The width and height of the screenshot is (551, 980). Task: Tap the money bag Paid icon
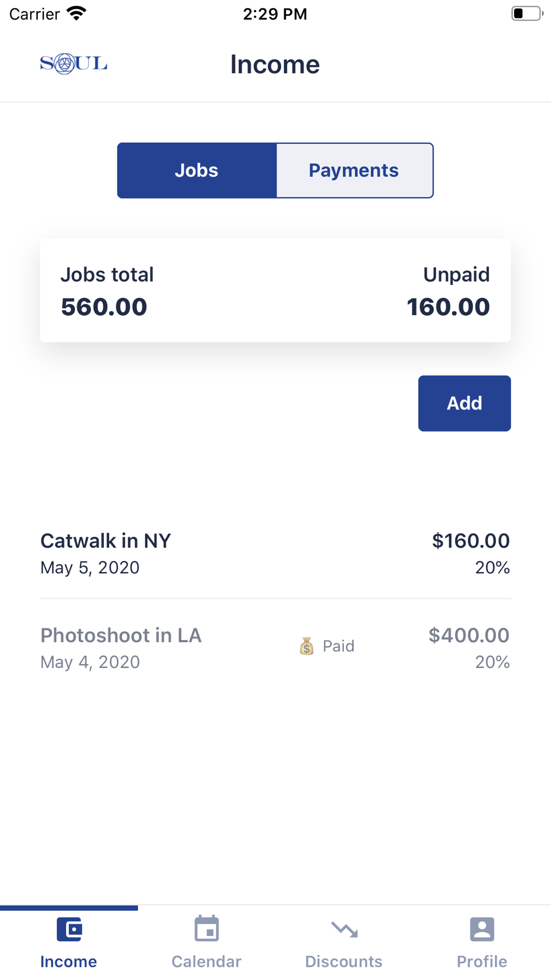(307, 646)
